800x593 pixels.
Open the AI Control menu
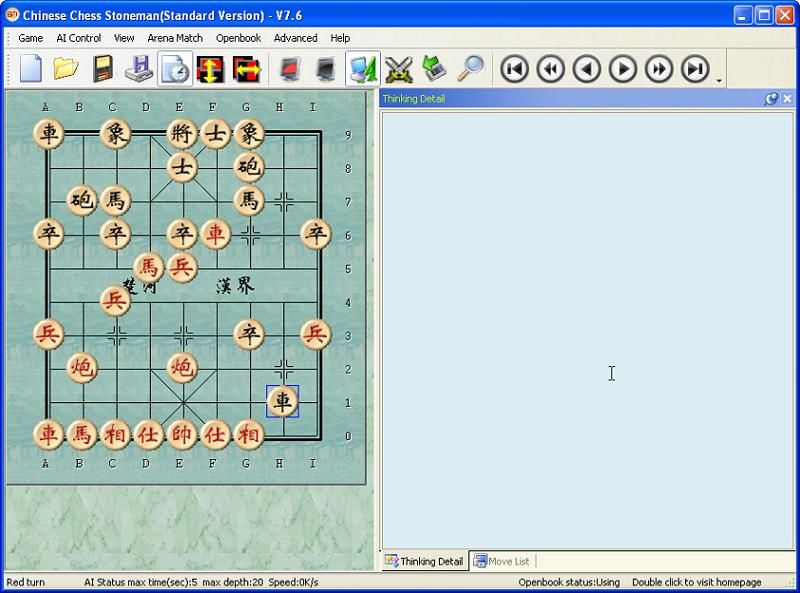[x=78, y=38]
